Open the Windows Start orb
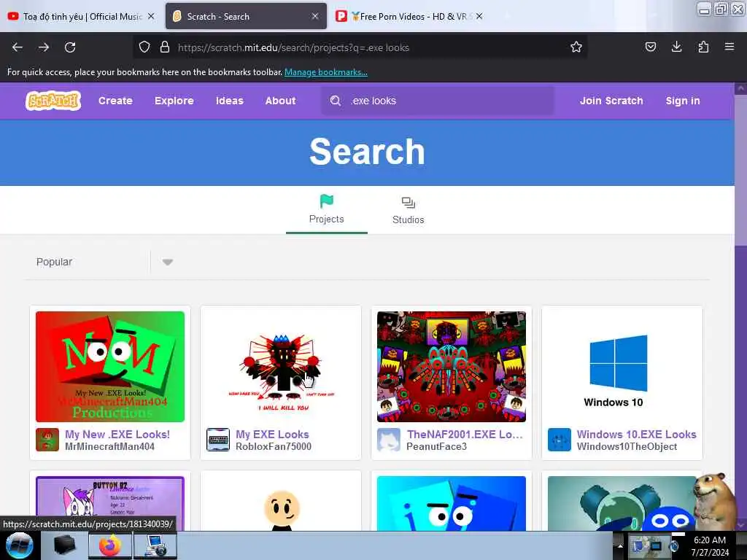 point(20,545)
